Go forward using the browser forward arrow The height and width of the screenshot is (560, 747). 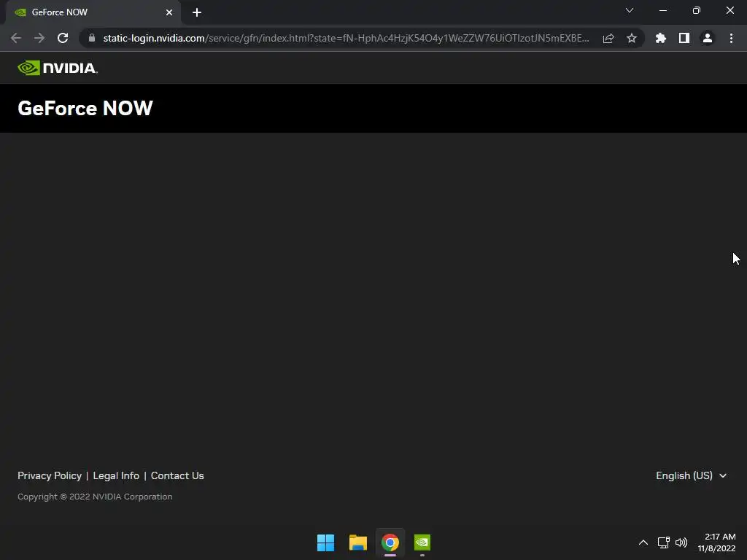(x=39, y=38)
